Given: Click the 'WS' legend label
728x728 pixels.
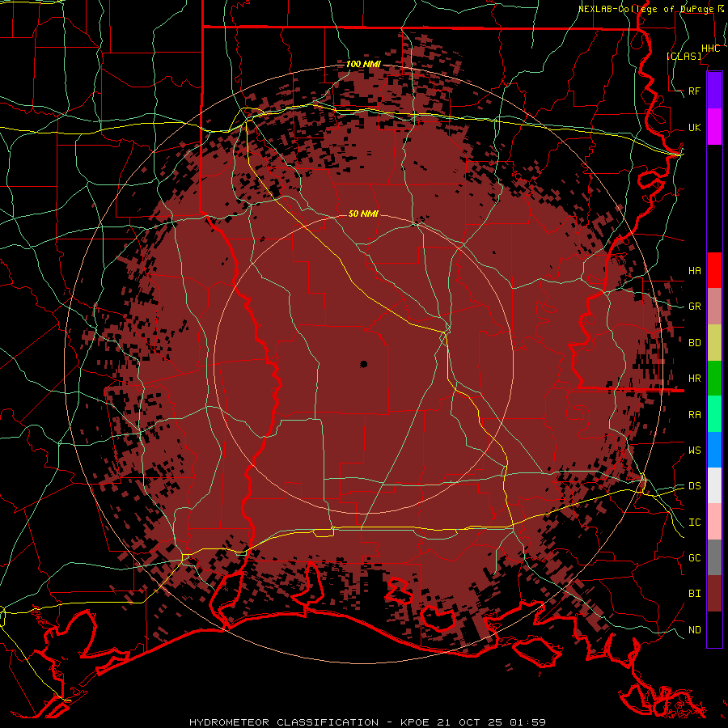Looking at the screenshot, I should [x=695, y=451].
